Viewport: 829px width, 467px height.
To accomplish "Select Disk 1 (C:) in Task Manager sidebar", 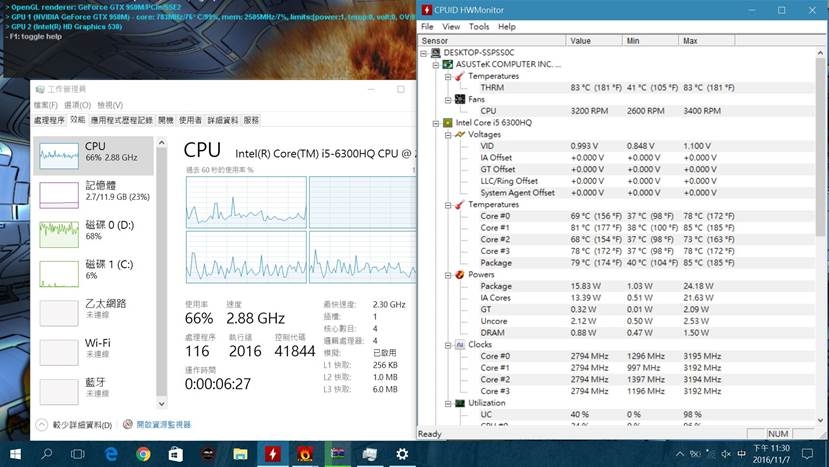I will [x=94, y=273].
